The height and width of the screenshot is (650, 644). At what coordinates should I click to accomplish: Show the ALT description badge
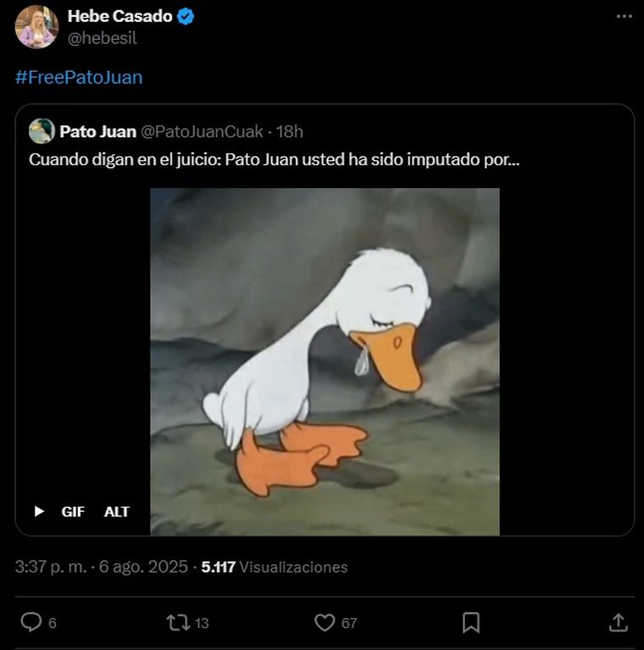(x=117, y=511)
